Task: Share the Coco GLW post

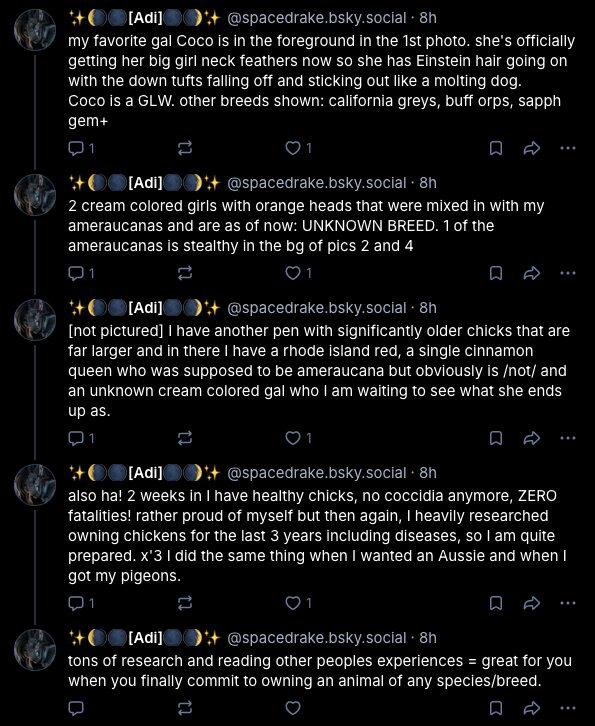Action: [532, 148]
